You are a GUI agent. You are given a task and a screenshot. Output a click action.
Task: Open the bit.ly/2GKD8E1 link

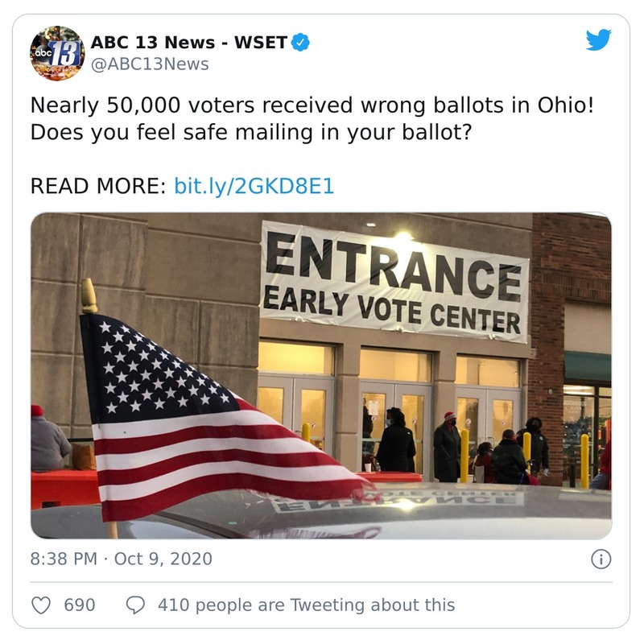(254, 187)
